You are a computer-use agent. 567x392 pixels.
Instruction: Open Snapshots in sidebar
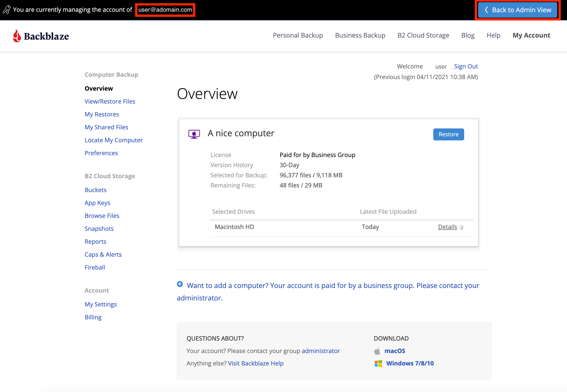99,229
